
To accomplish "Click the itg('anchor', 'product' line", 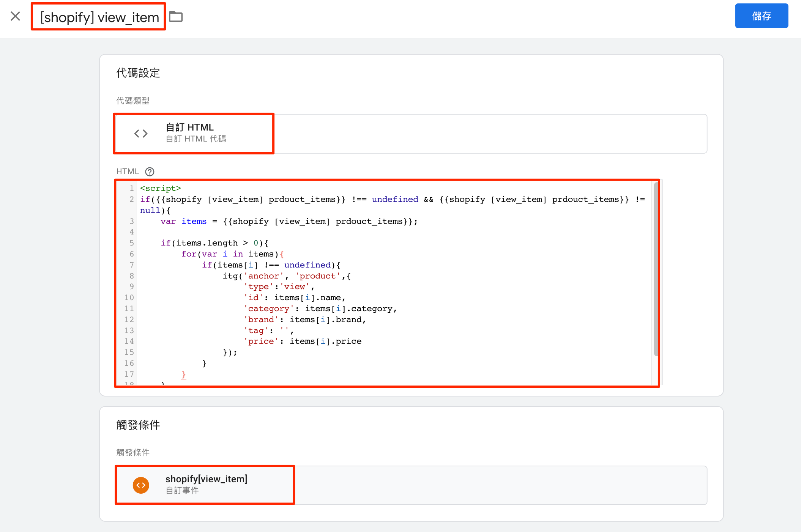I will tap(287, 276).
